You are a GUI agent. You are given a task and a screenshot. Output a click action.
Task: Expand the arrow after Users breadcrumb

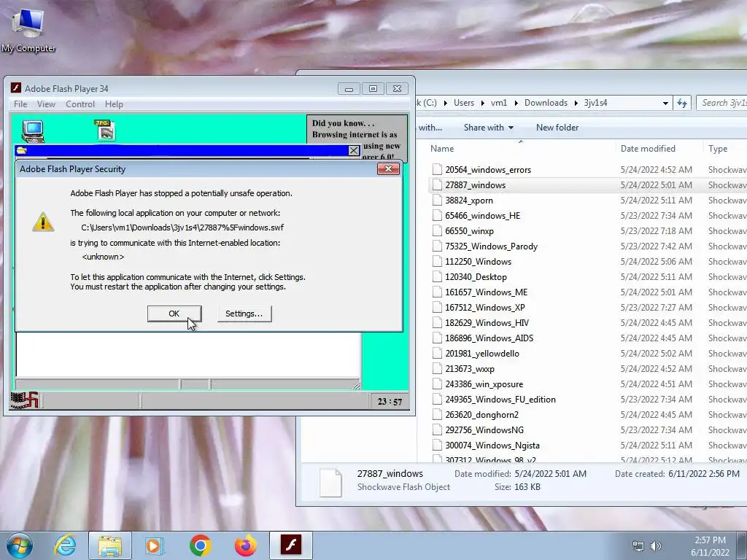click(482, 103)
